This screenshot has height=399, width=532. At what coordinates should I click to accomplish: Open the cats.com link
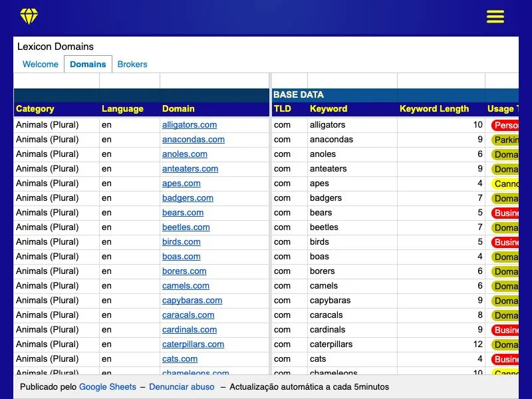click(180, 358)
